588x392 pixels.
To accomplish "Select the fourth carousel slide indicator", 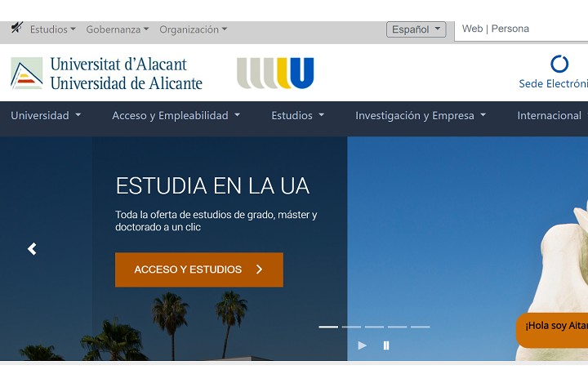I will point(397,327).
